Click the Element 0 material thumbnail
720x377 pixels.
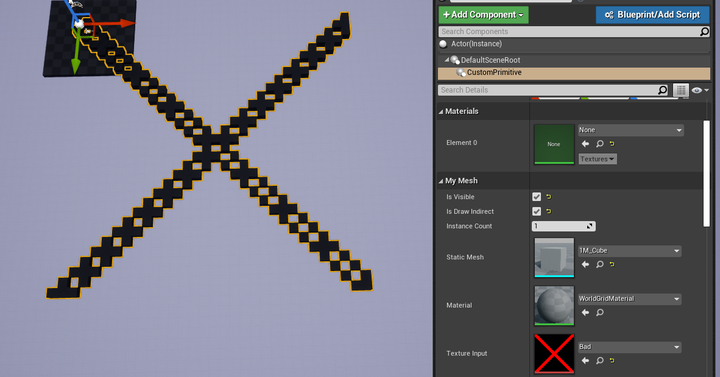click(x=554, y=144)
